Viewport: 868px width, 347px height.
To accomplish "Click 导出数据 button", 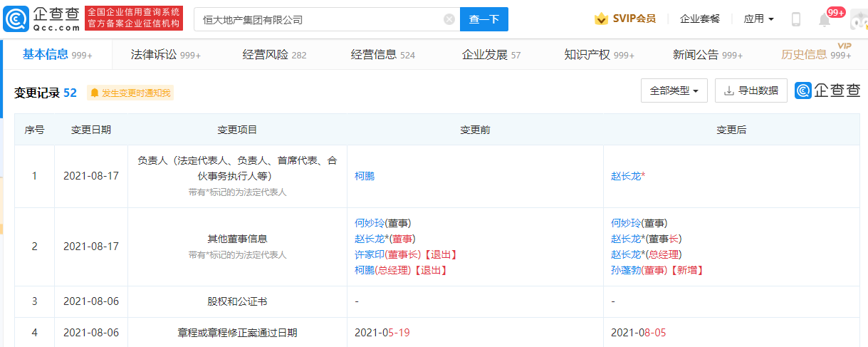I will [x=751, y=90].
